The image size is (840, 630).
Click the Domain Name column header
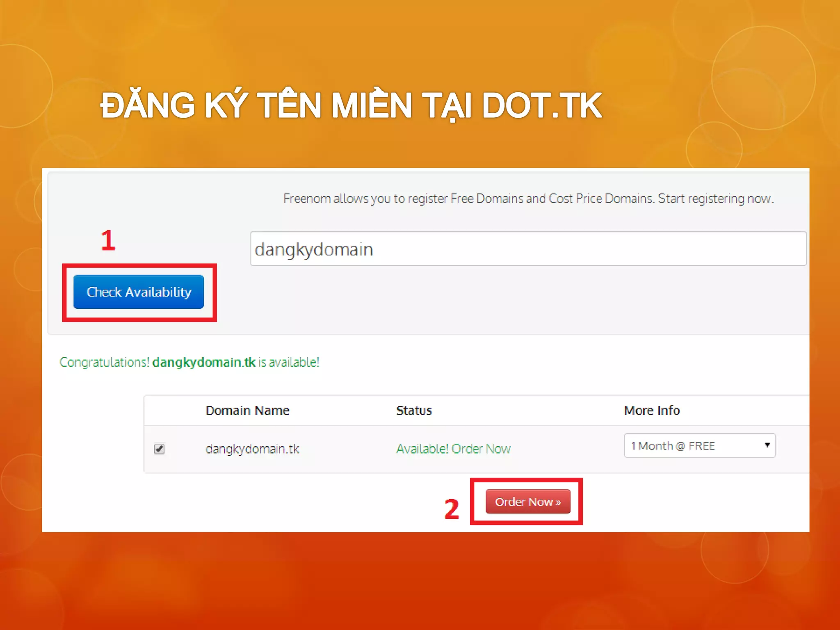point(247,411)
